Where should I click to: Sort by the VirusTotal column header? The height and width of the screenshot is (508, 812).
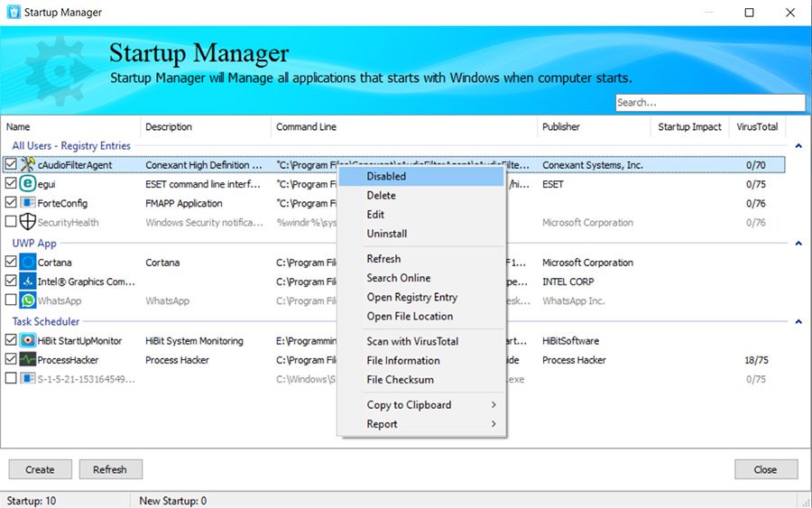(757, 127)
